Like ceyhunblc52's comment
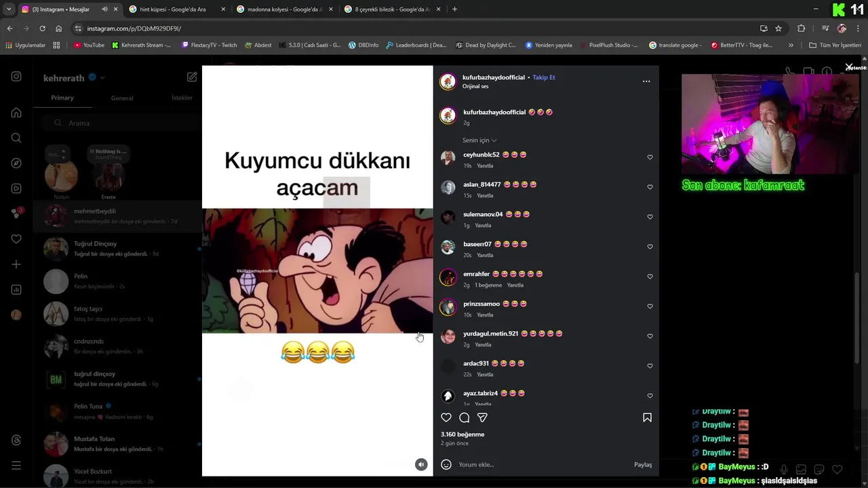 pyautogui.click(x=650, y=157)
